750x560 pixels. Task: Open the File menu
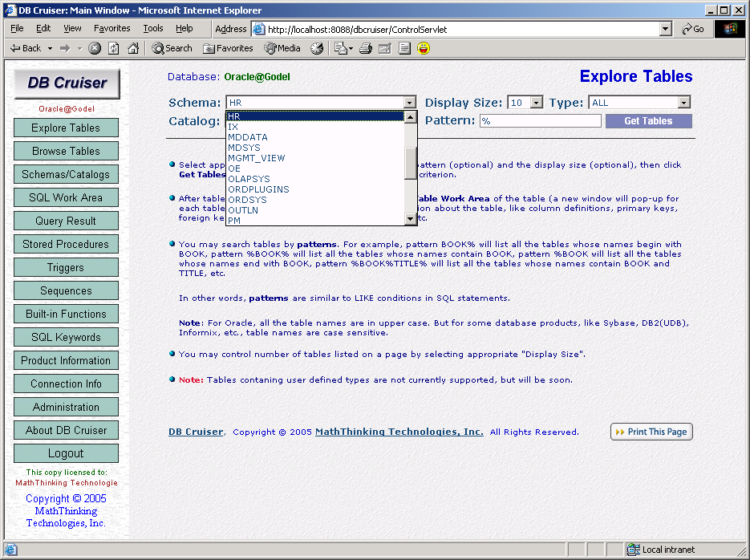pos(17,28)
